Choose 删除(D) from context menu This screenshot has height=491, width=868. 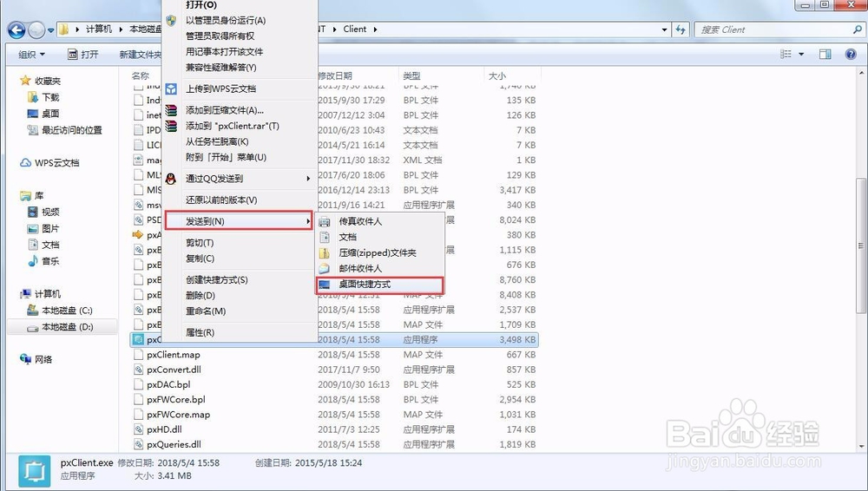coord(240,296)
